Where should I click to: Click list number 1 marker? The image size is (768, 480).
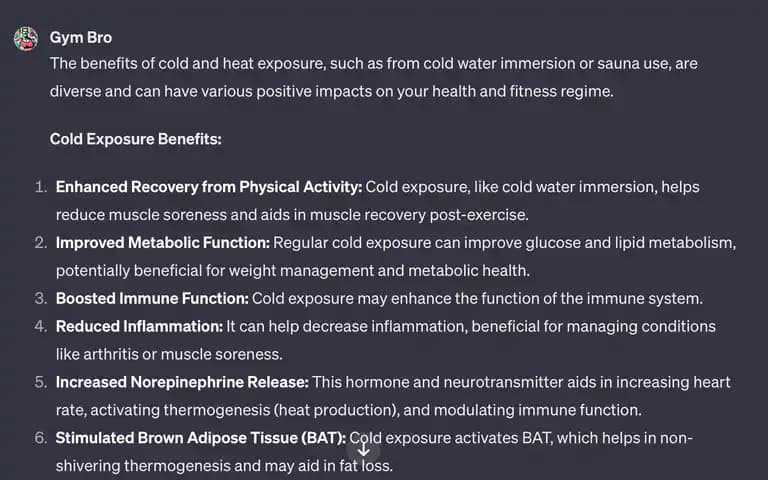[41, 187]
